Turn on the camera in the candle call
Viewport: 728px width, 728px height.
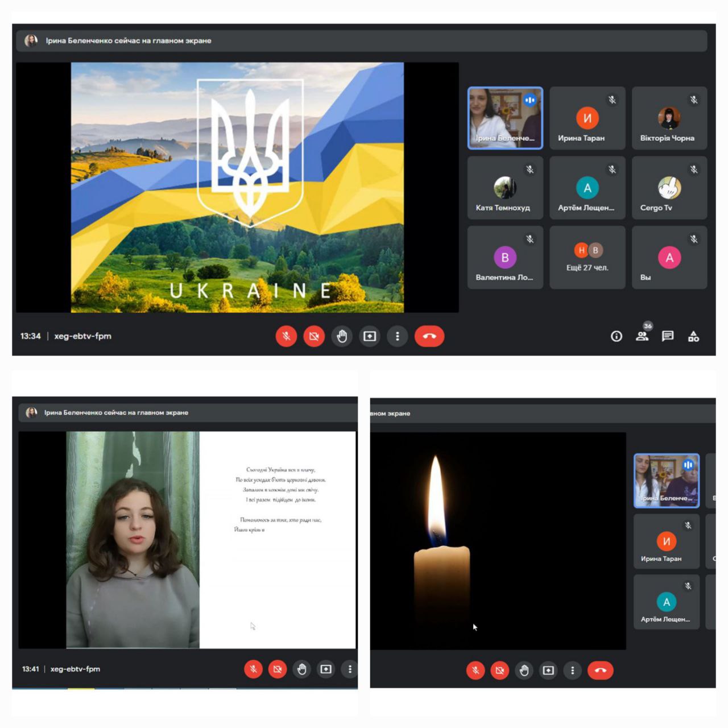pos(500,671)
